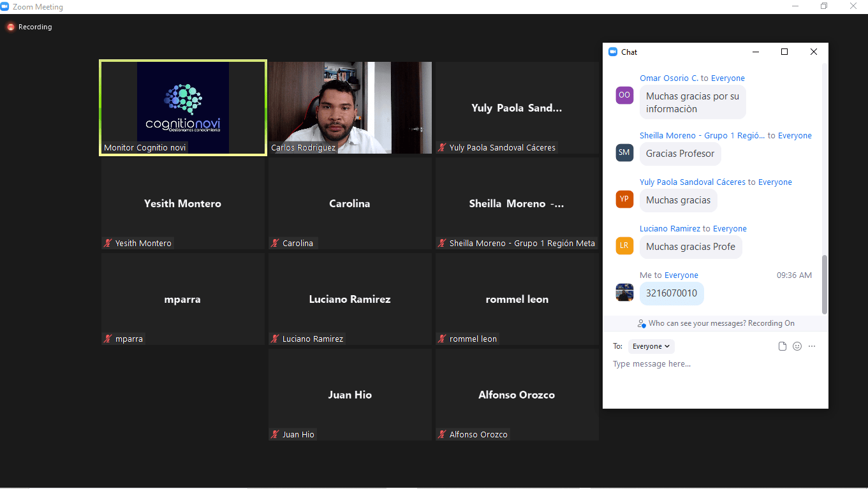
Task: Click the chat panel vertical scrollbar
Action: (824, 284)
